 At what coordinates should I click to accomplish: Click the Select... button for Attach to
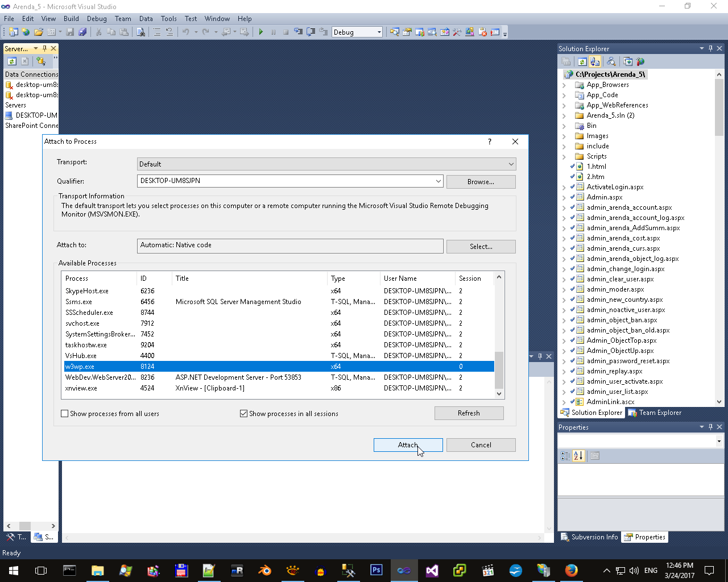click(481, 247)
